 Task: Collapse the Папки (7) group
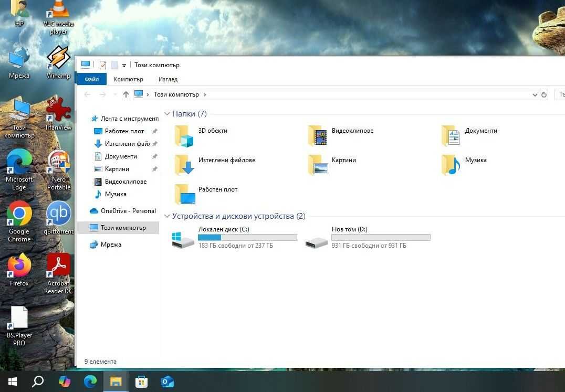pos(167,114)
